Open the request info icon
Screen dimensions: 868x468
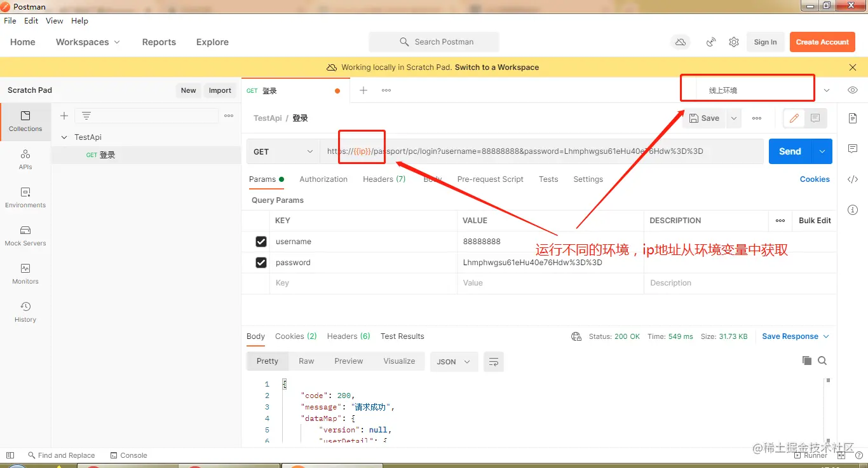click(x=853, y=210)
